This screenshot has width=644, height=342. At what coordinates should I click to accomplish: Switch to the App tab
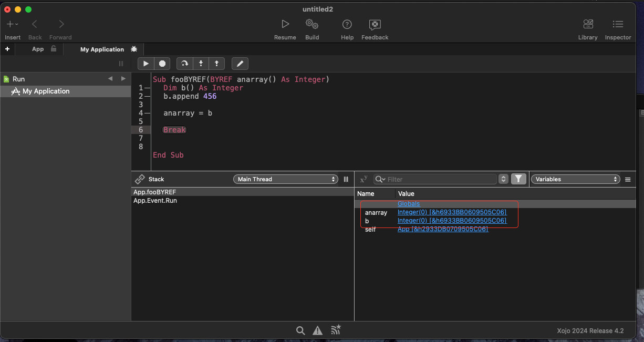(38, 49)
